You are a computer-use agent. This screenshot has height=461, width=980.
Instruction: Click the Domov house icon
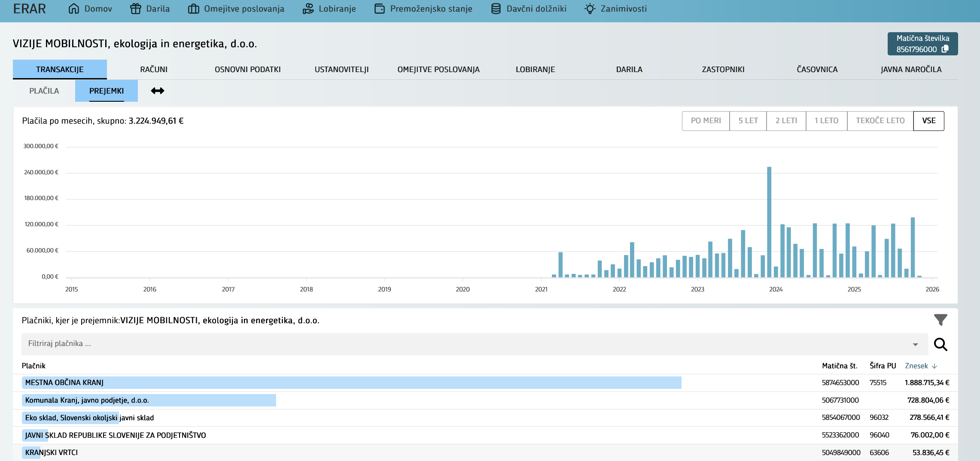73,9
